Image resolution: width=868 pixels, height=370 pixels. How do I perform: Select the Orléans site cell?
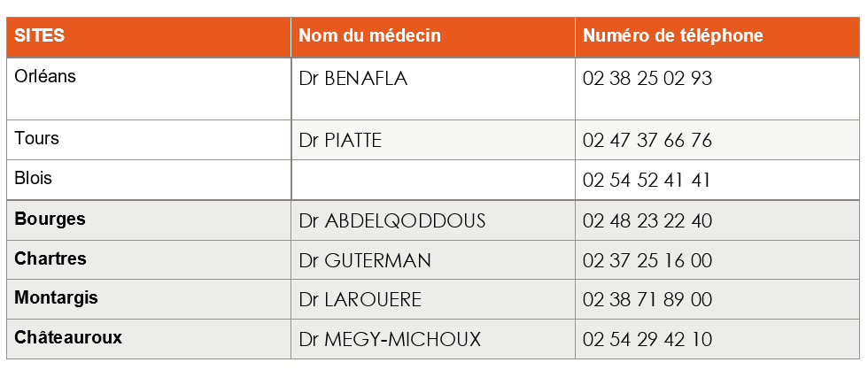pos(46,77)
